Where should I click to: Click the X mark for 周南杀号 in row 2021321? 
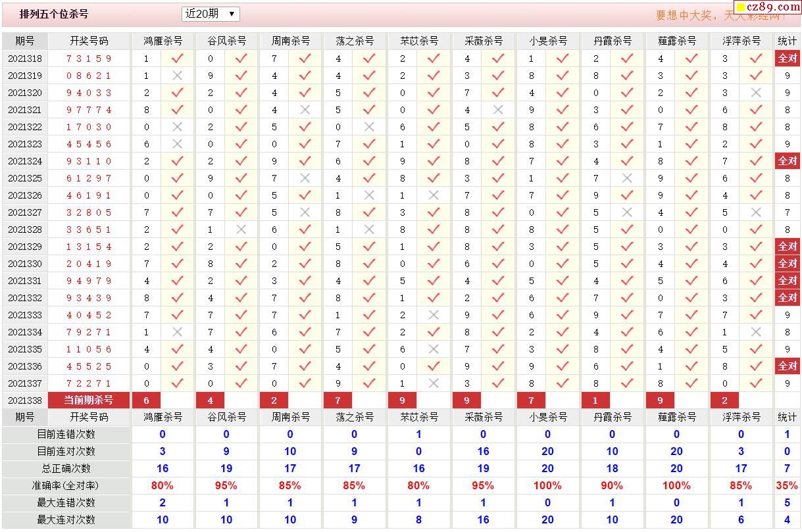305,110
